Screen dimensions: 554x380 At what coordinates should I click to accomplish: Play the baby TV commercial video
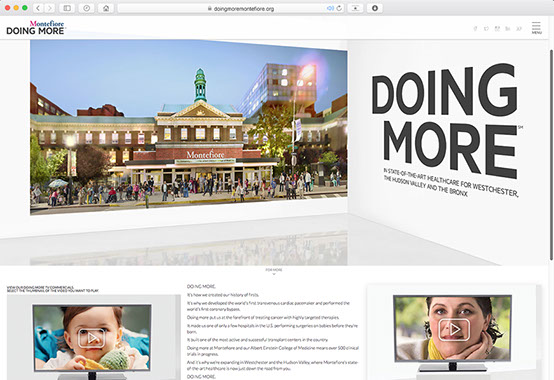coord(92,338)
